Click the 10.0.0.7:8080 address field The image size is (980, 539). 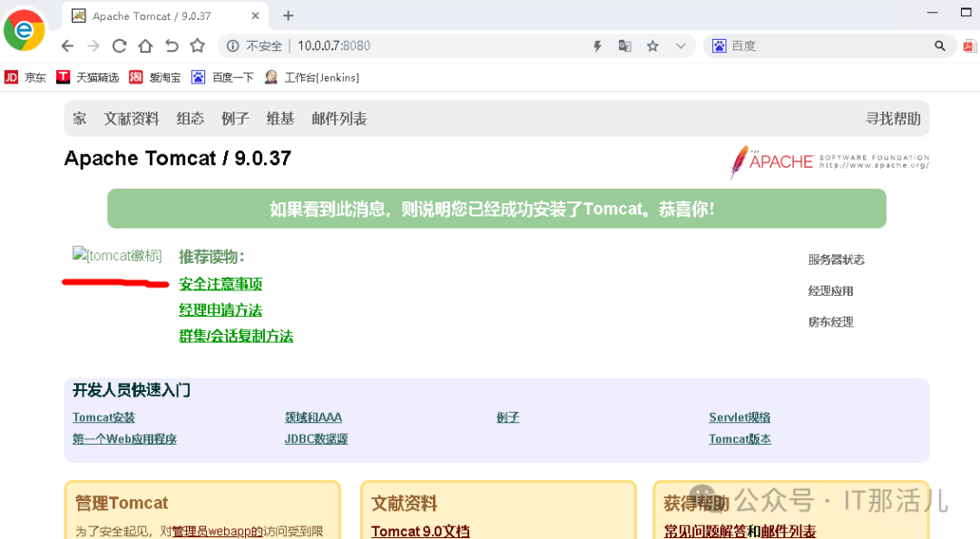tap(334, 45)
